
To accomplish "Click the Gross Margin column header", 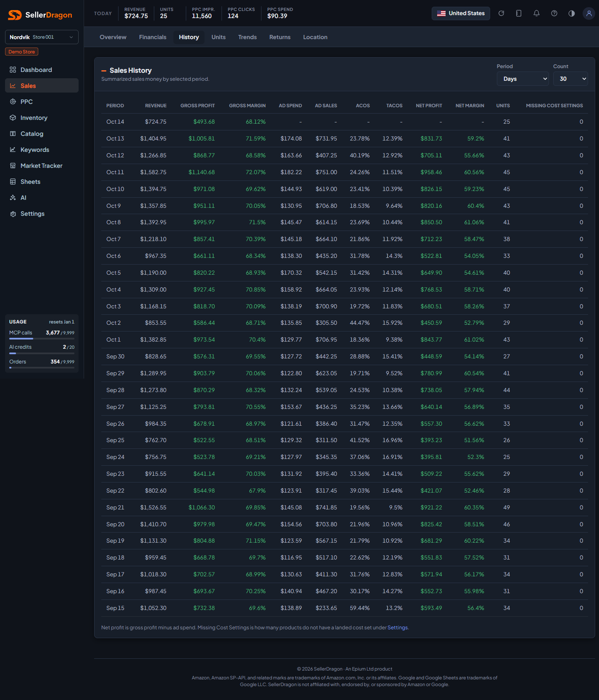I will pos(247,106).
